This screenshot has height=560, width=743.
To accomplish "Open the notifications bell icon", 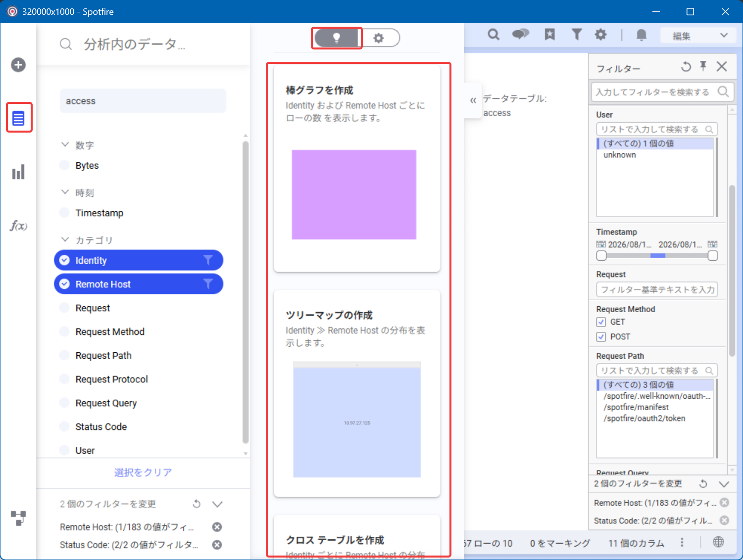I will click(642, 35).
